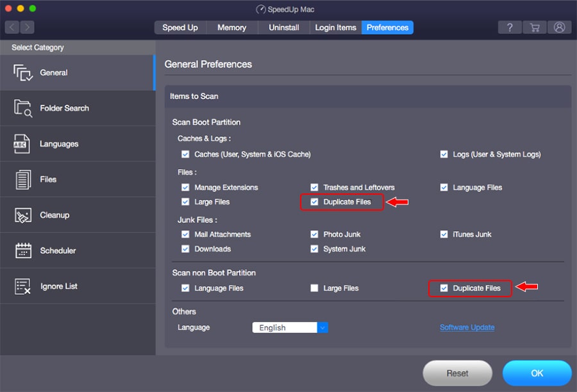Go back with the left arrow
The height and width of the screenshot is (392, 577).
pos(12,27)
